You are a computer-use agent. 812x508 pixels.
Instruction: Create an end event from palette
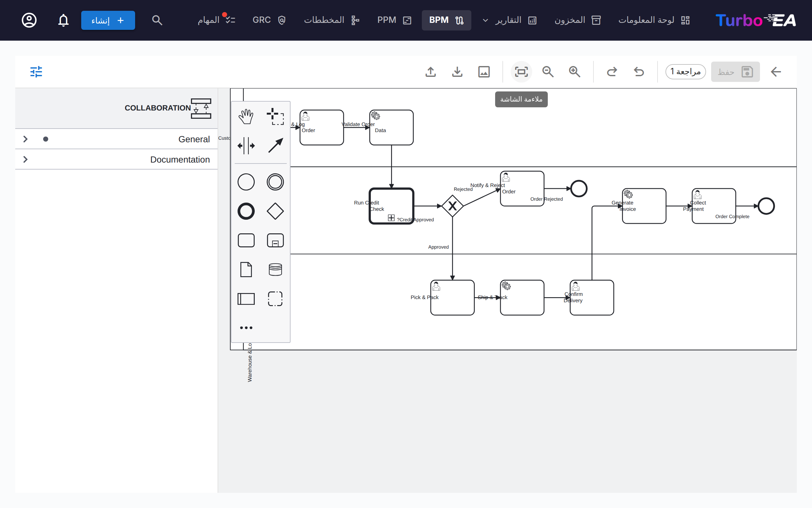pos(246,211)
